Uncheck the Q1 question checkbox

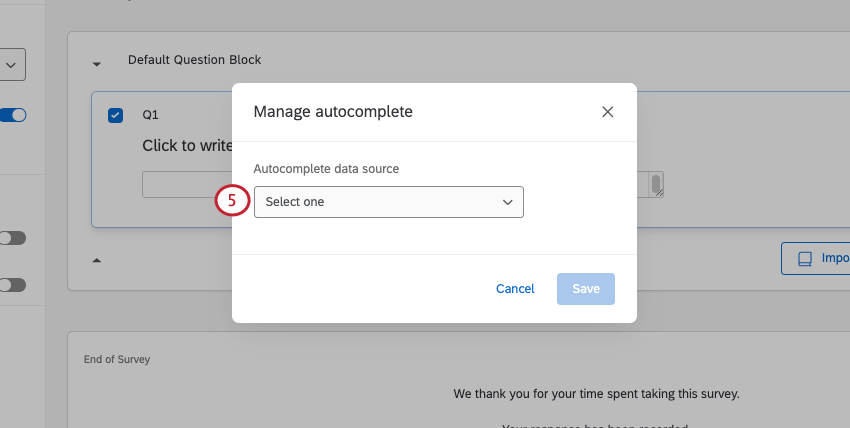tap(115, 115)
